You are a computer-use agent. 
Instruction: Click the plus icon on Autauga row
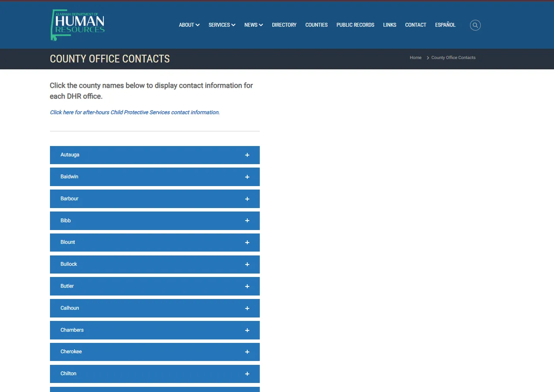point(247,155)
